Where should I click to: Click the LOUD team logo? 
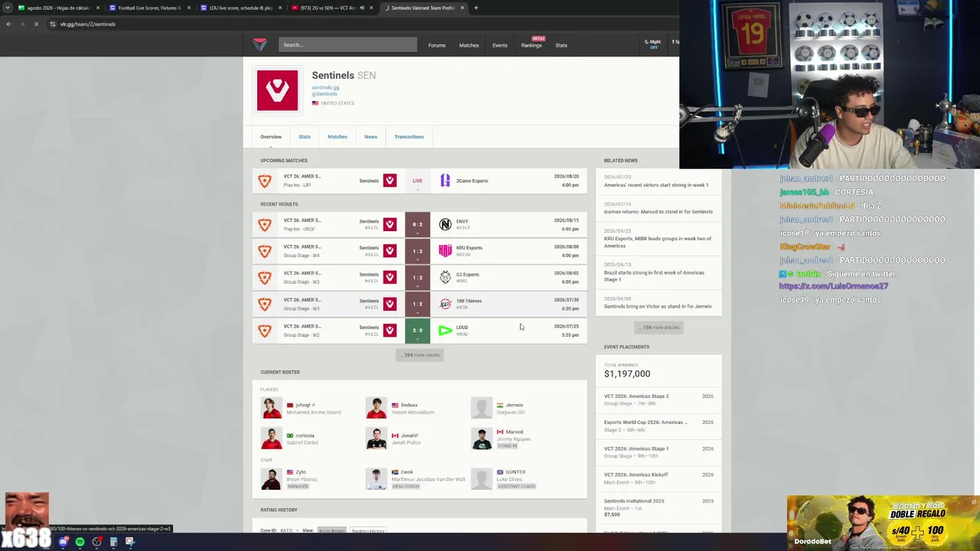tap(445, 331)
